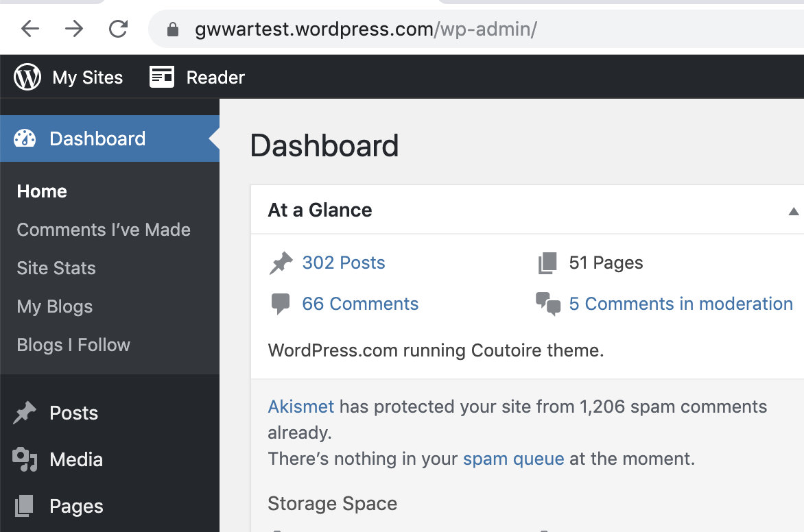Open Posts menu in sidebar

pyautogui.click(x=74, y=413)
